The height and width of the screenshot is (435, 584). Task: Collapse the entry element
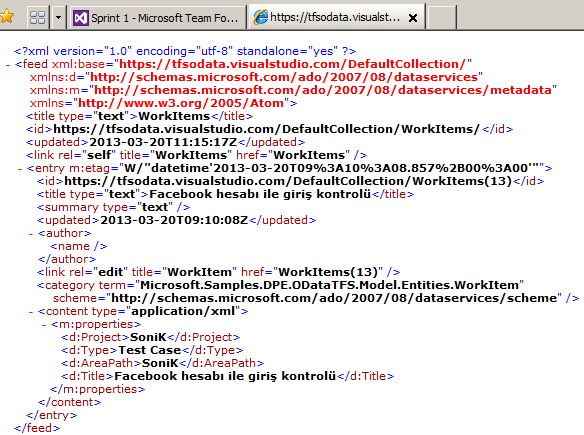(x=20, y=169)
